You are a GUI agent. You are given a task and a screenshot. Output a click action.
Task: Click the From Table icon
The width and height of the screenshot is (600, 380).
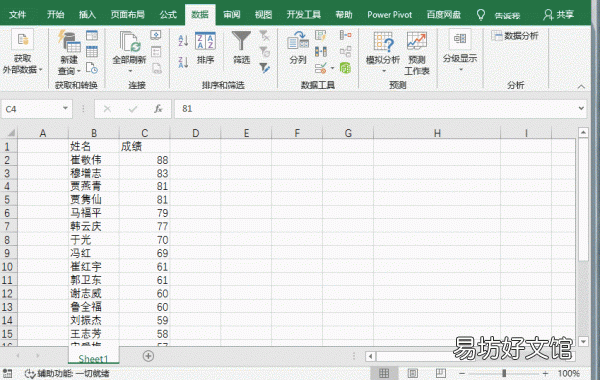[x=92, y=52]
